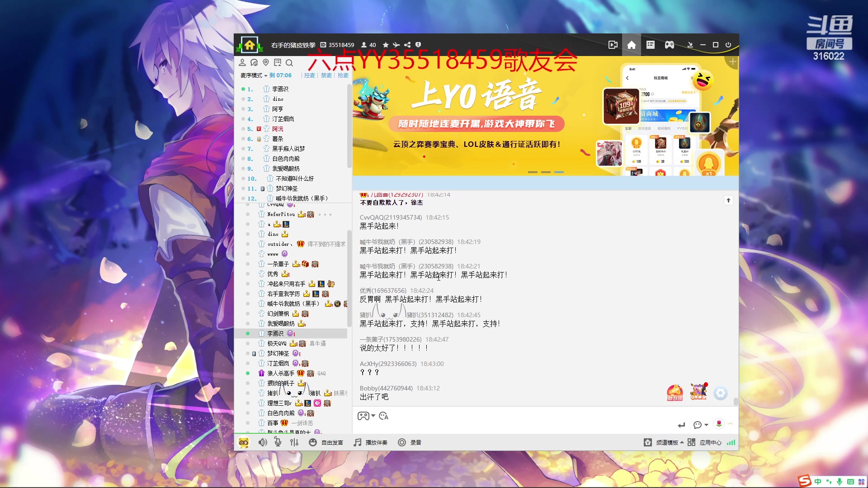The image size is (868, 488).
Task: Expand the 频道模板 menu
Action: click(x=664, y=442)
